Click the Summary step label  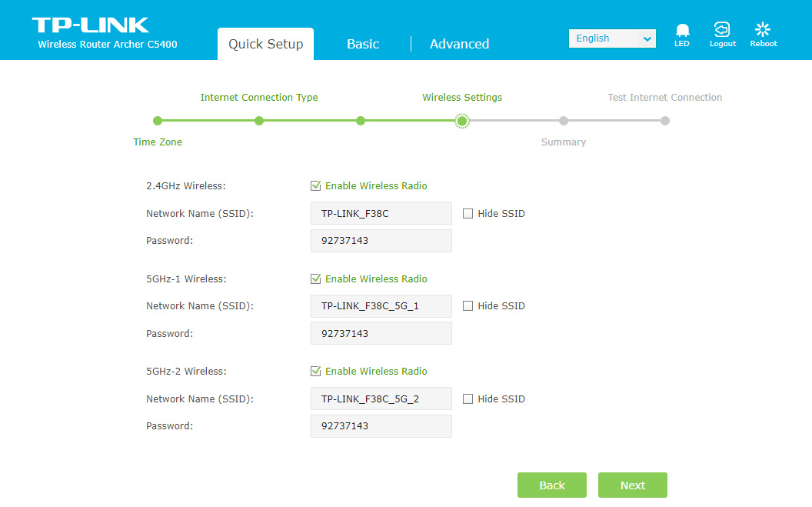click(564, 142)
